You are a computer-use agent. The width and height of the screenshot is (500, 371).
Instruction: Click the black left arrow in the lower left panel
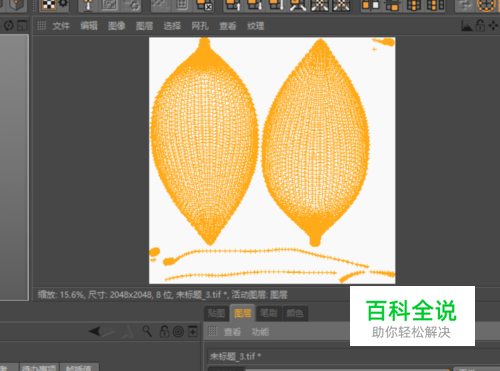[95, 332]
